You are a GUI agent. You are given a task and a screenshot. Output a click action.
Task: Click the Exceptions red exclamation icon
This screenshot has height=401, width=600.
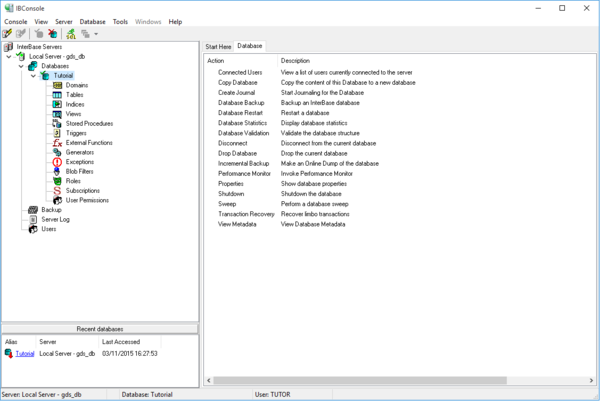57,162
